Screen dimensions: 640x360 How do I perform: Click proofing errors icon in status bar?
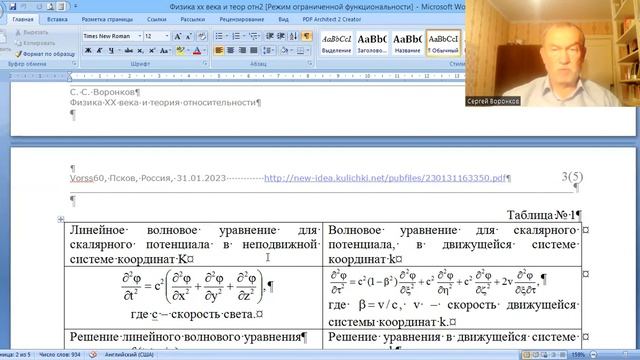[x=93, y=355]
